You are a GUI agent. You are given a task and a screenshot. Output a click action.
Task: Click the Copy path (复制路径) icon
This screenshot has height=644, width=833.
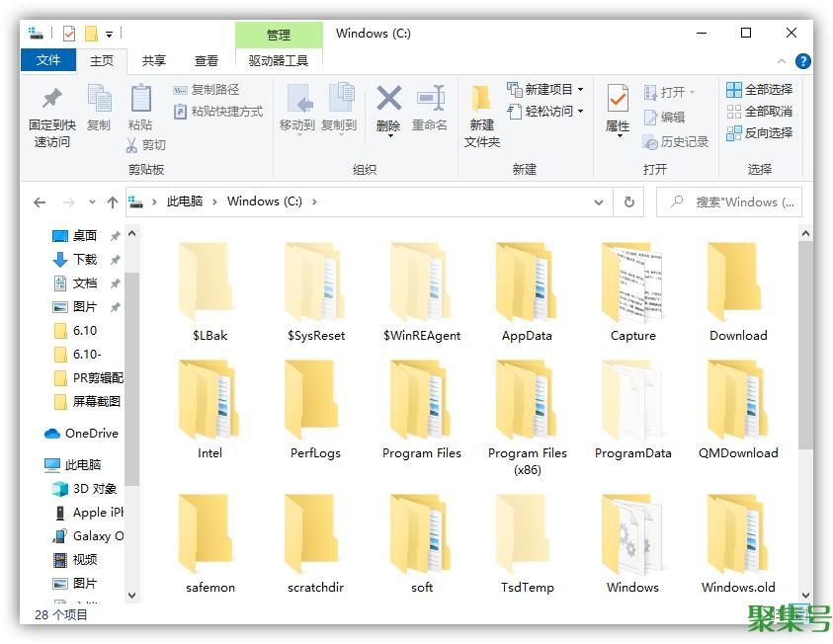point(180,90)
